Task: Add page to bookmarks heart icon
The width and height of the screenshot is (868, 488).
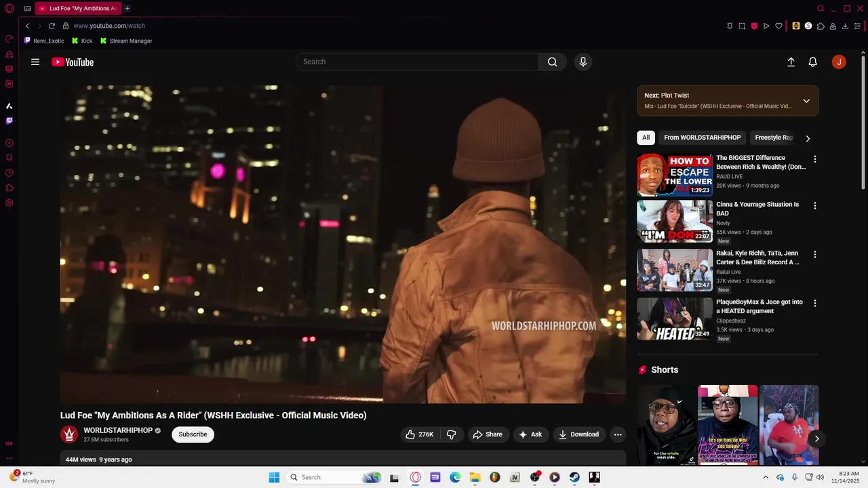Action: pos(778,26)
